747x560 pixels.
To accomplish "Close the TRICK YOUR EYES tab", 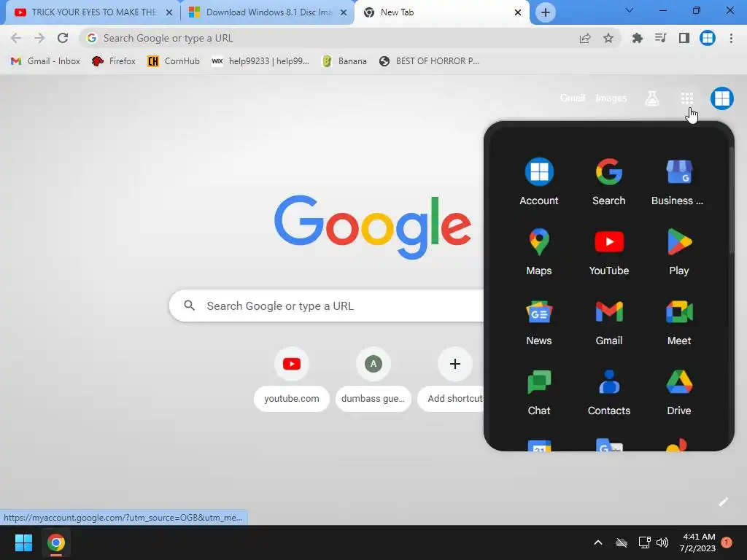I will point(169,12).
